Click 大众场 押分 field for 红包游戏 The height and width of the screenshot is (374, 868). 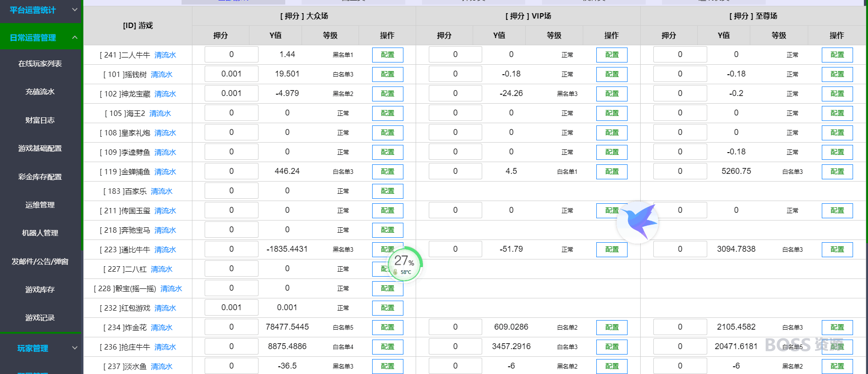231,307
